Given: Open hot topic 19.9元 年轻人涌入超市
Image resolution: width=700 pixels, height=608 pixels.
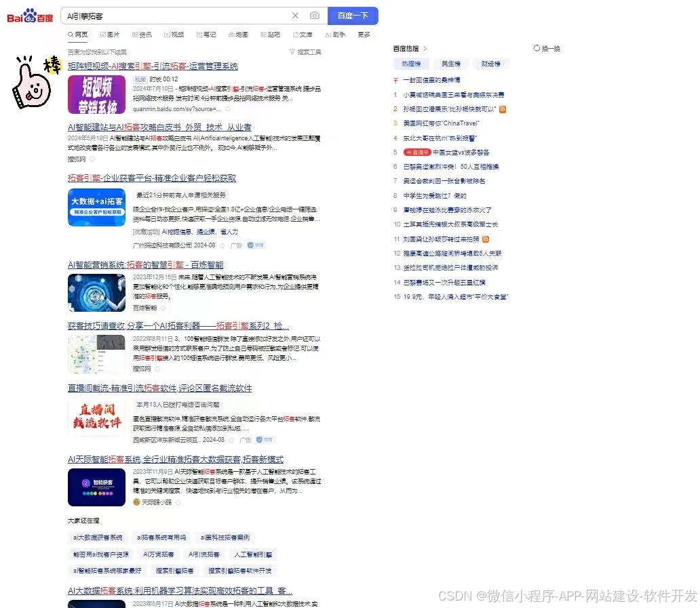Looking at the screenshot, I should click(455, 297).
